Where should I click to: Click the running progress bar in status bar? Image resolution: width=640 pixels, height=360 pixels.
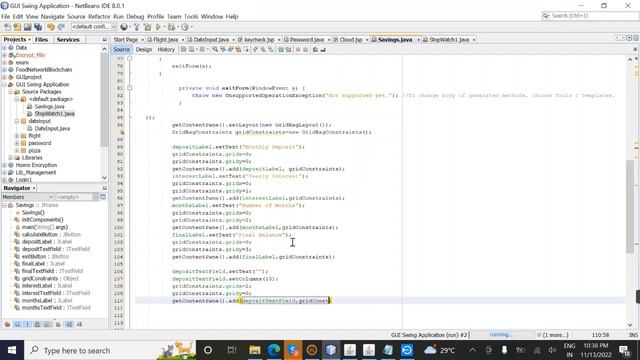[502, 335]
